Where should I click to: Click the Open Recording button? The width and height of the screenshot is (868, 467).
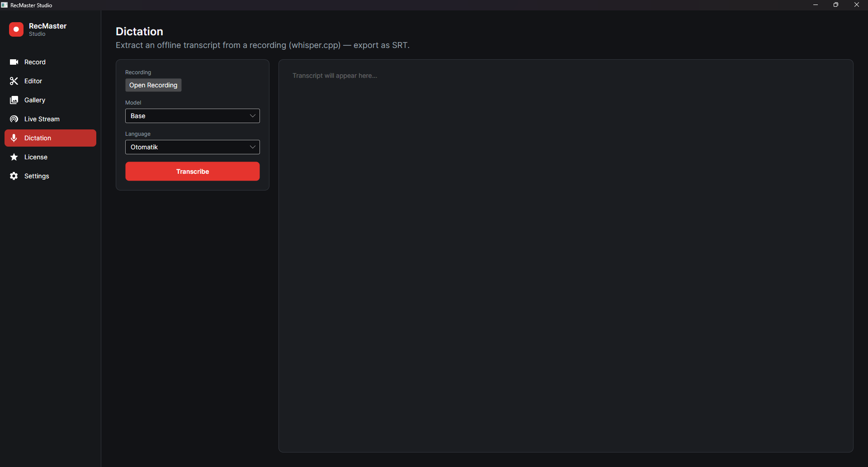click(x=153, y=85)
